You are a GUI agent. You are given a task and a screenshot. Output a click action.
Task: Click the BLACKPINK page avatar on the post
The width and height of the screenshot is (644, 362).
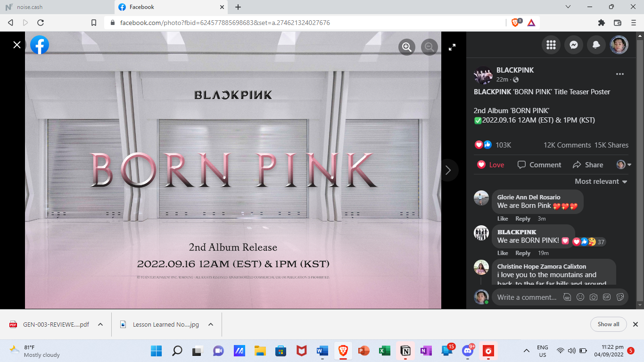[483, 75]
